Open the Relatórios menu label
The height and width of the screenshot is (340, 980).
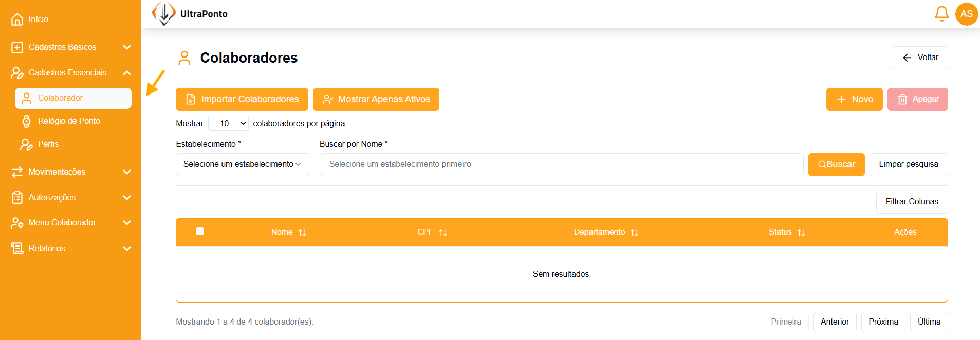[47, 249]
